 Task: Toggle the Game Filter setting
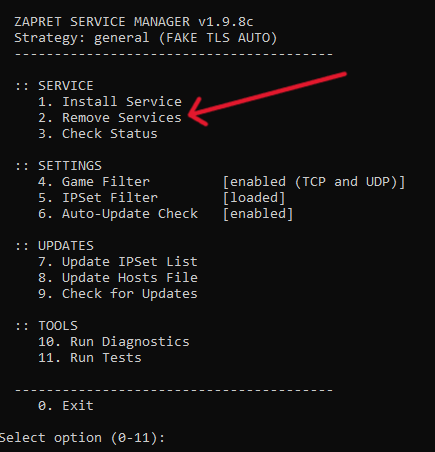(94, 181)
